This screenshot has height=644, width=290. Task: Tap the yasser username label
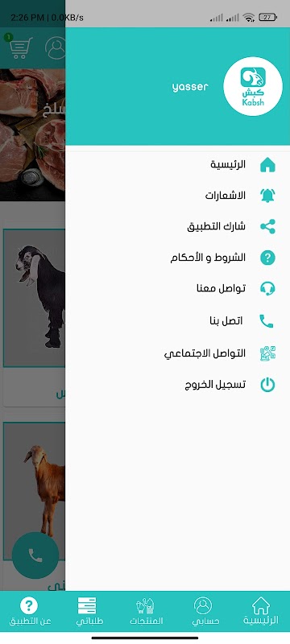tap(190, 87)
